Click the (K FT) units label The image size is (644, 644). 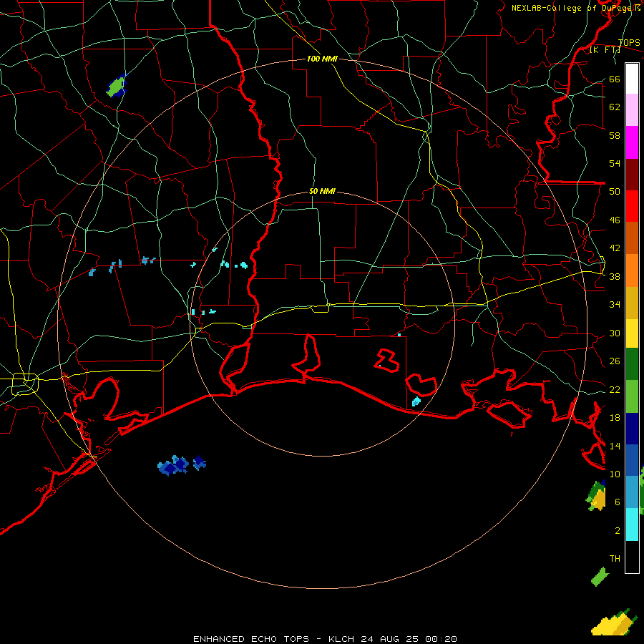pyautogui.click(x=605, y=50)
